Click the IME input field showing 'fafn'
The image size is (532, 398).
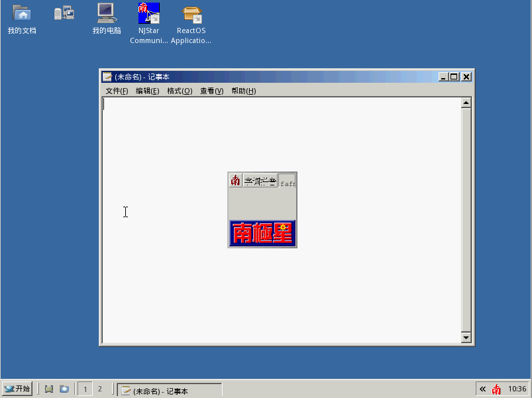pyautogui.click(x=287, y=181)
